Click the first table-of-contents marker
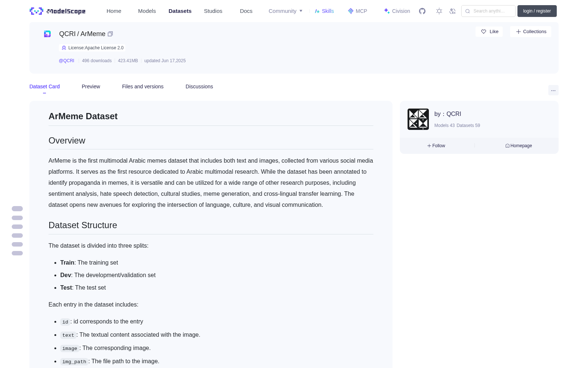This screenshot has width=588, height=368. [x=17, y=209]
